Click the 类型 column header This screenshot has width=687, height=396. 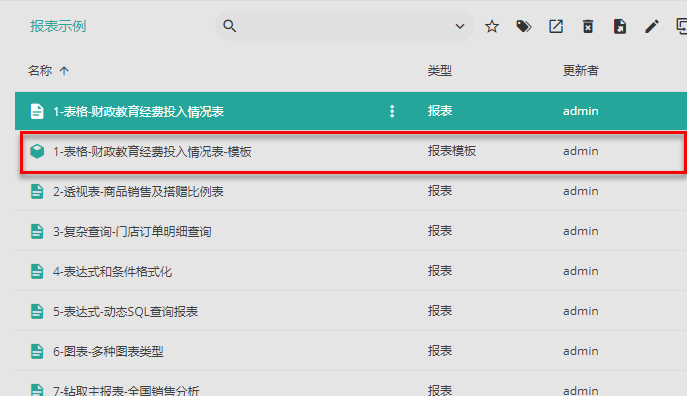pos(439,71)
